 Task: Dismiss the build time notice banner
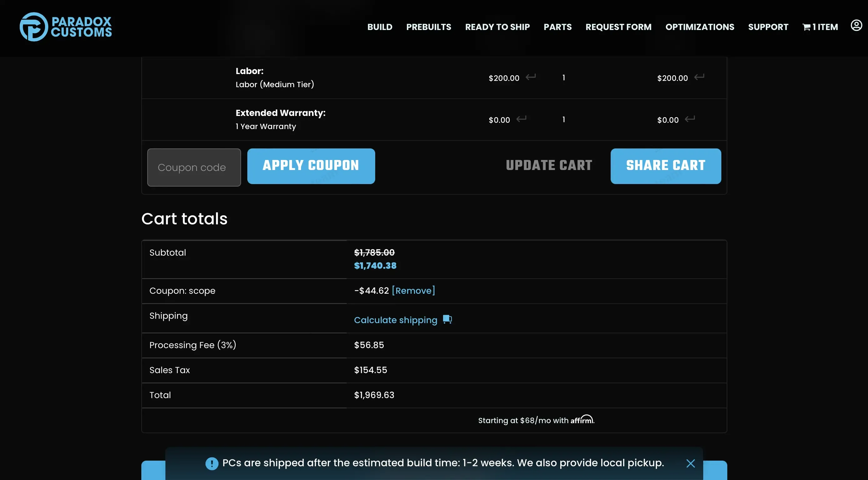[690, 463]
